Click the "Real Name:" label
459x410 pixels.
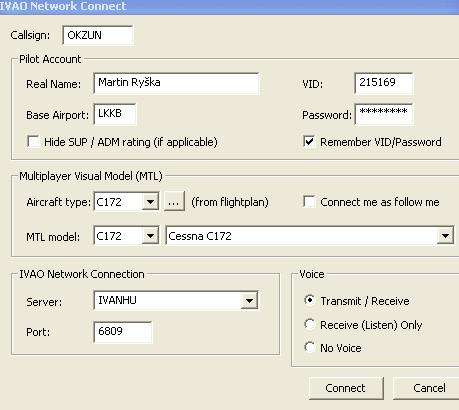[54, 84]
